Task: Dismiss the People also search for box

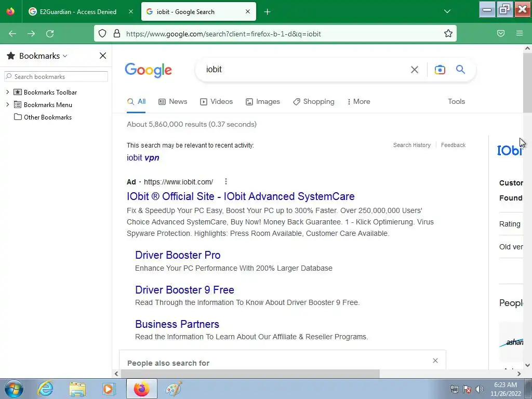Action: [435, 361]
